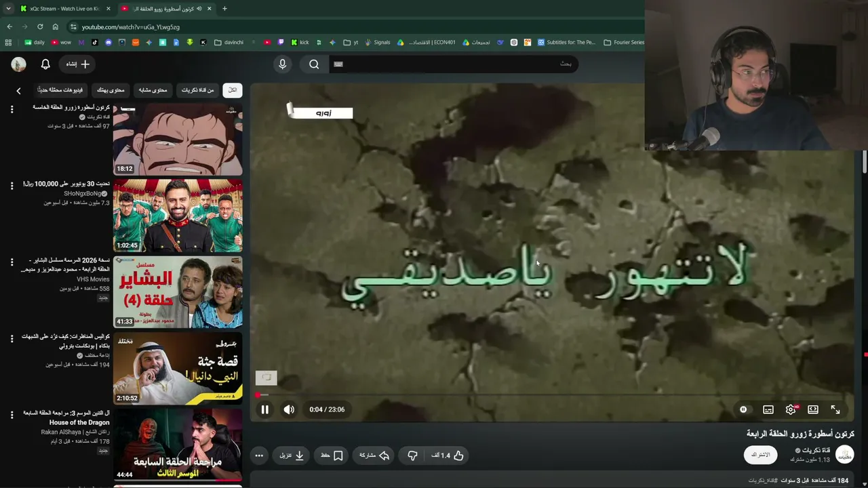Close the xQc Stream tab
This screenshot has height=488, width=868.
click(x=108, y=9)
